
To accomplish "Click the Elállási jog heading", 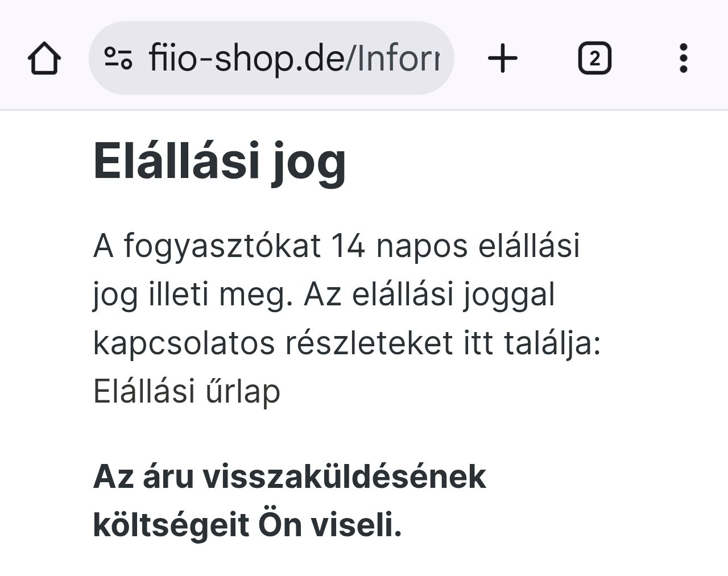I will 220,161.
